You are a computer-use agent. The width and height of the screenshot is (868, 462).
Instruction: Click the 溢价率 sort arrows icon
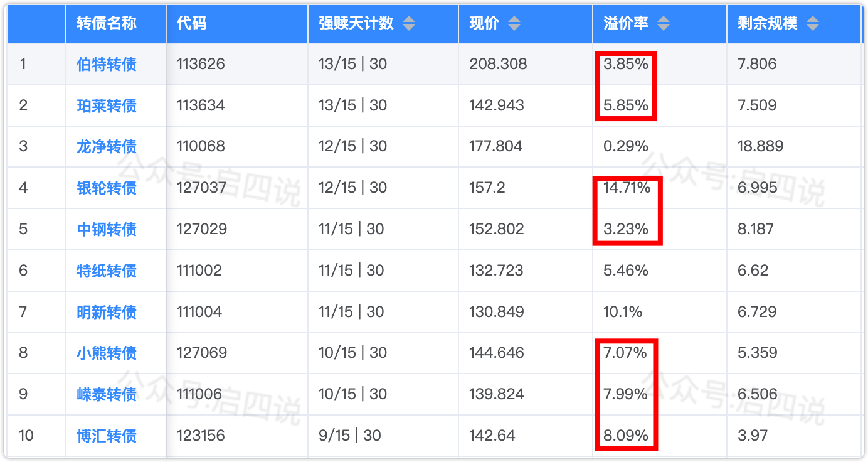coord(663,24)
